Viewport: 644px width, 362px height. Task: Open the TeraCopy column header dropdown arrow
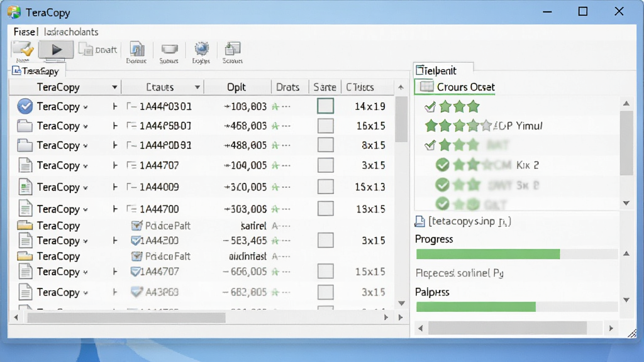point(114,87)
